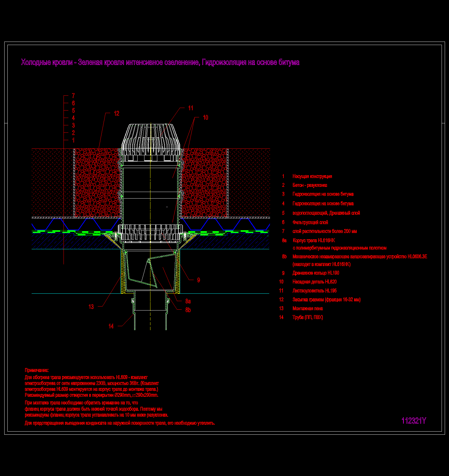This screenshot has width=449, height=476.
Task: Click legend entry 'Фильтрующий слой'
Action: pyautogui.click(x=310, y=222)
